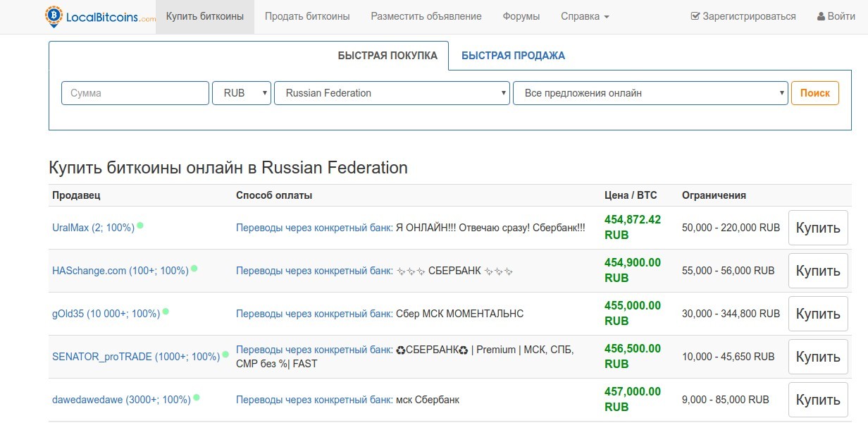
Task: Click the price 455,000.00 RUB
Action: (633, 313)
